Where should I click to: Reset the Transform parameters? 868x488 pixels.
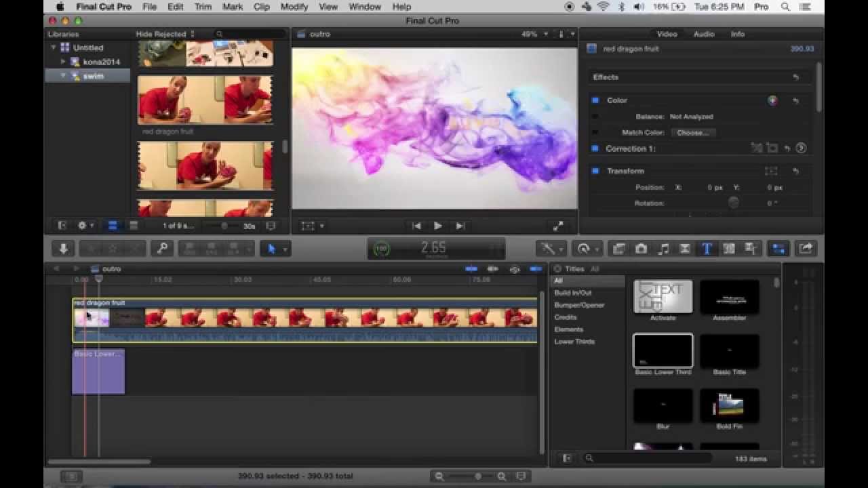tap(796, 171)
